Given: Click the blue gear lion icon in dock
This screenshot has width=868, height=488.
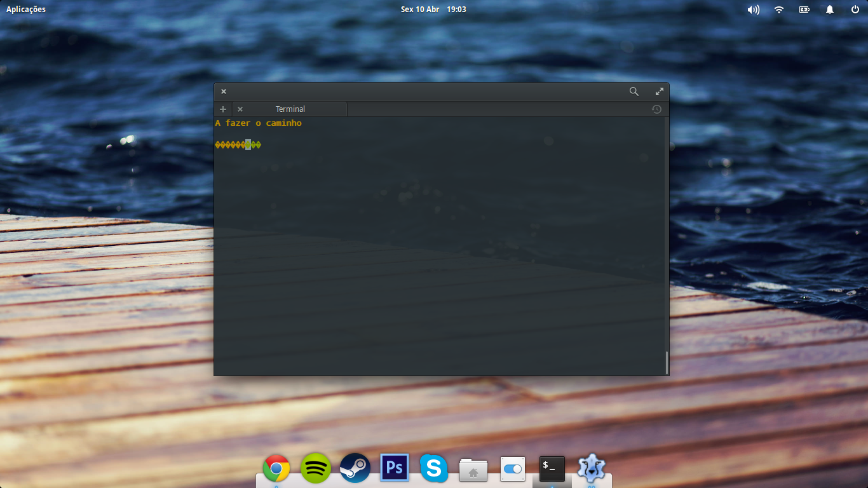Looking at the screenshot, I should click(x=592, y=468).
